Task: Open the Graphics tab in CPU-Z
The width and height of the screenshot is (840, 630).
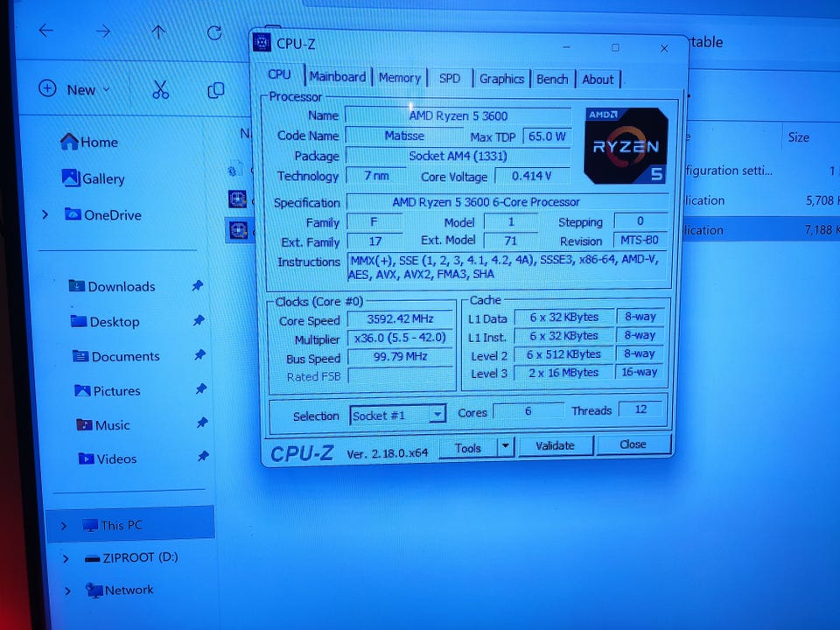Action: click(x=501, y=80)
